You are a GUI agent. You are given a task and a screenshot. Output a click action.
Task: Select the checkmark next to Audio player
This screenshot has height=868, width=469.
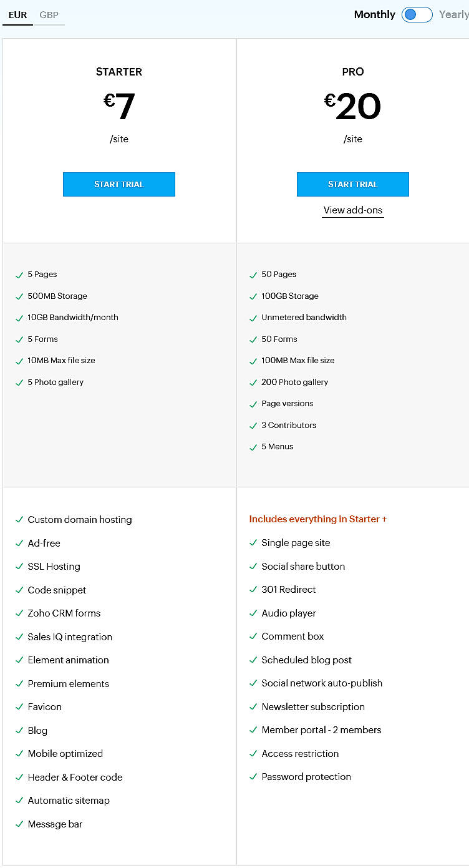point(253,613)
